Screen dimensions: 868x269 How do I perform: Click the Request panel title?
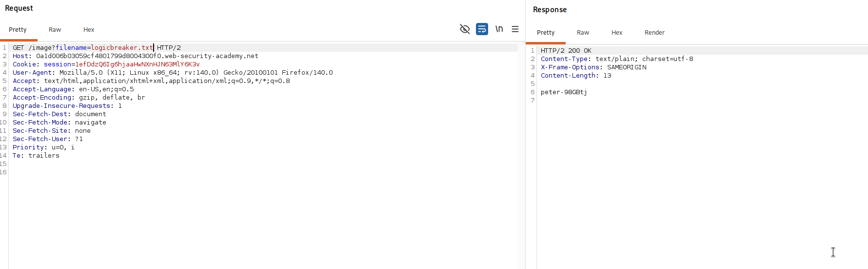(x=19, y=8)
